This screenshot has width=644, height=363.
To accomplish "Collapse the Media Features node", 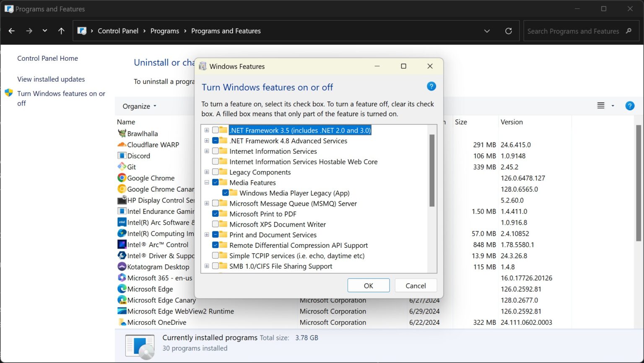I will pyautogui.click(x=206, y=182).
